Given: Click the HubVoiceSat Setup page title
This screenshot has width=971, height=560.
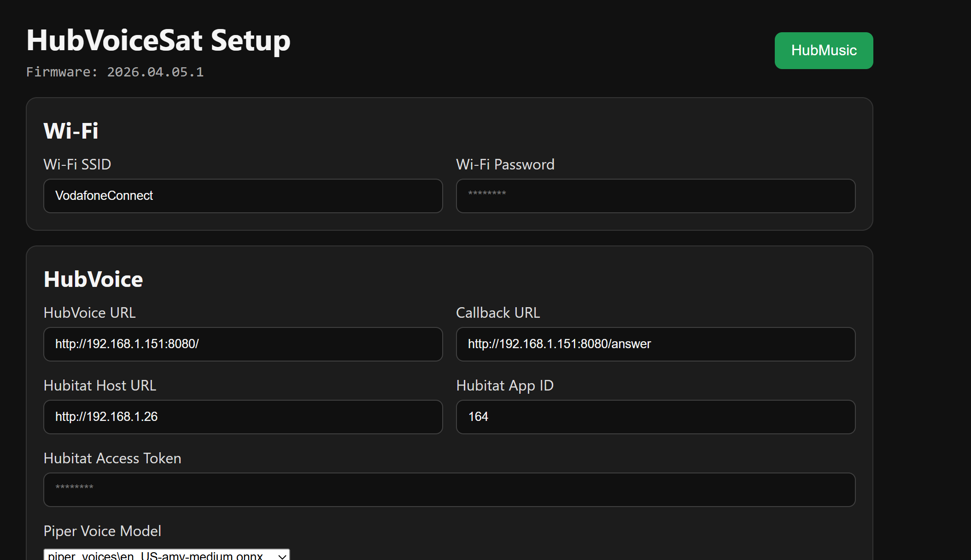Looking at the screenshot, I should pos(158,41).
